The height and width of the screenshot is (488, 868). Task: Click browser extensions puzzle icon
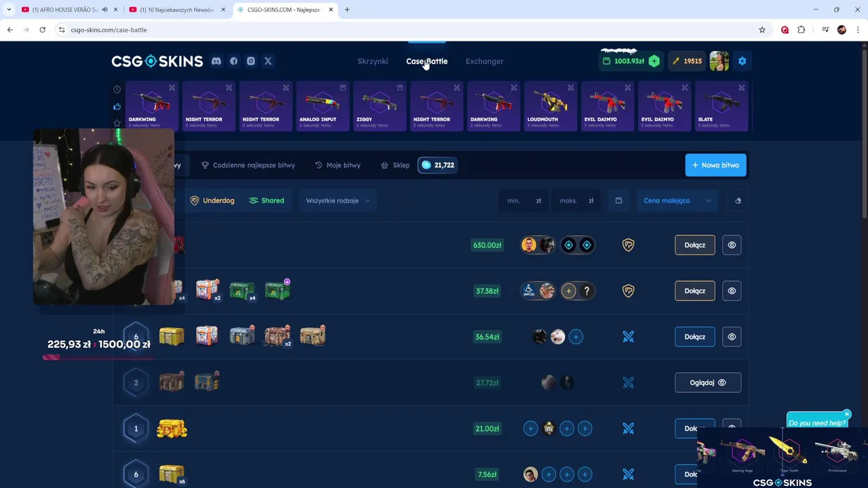pyautogui.click(x=802, y=30)
